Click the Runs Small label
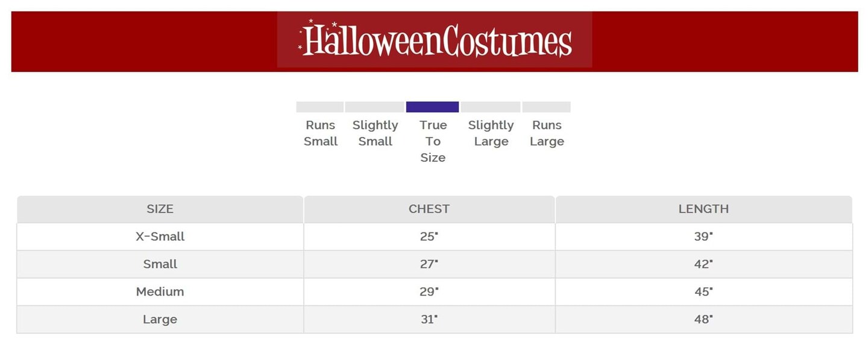 coord(321,133)
